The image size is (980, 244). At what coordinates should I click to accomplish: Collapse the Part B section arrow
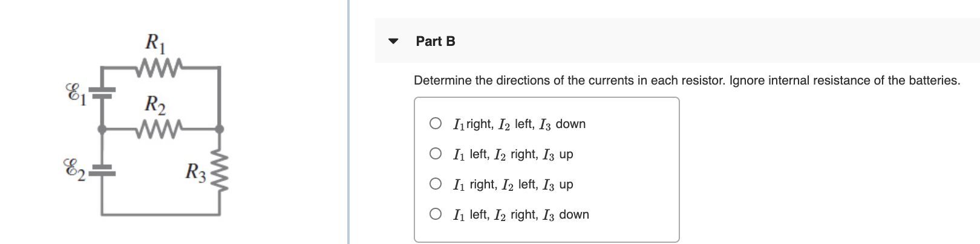point(394,42)
